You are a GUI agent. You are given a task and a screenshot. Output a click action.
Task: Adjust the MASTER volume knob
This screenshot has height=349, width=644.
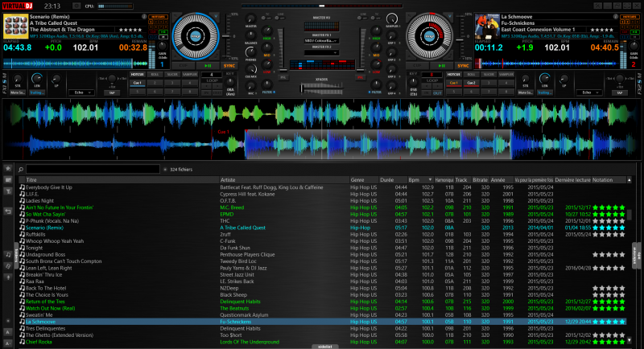pyautogui.click(x=250, y=18)
